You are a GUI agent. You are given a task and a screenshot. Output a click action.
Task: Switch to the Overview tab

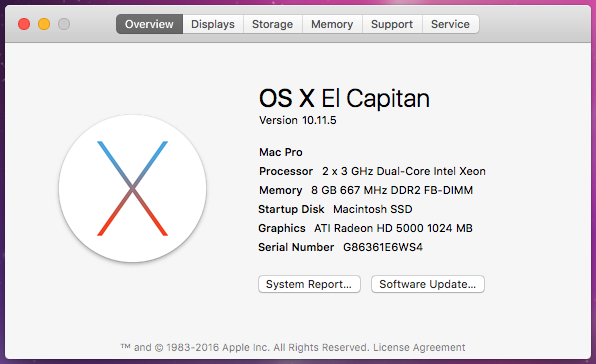pos(149,24)
